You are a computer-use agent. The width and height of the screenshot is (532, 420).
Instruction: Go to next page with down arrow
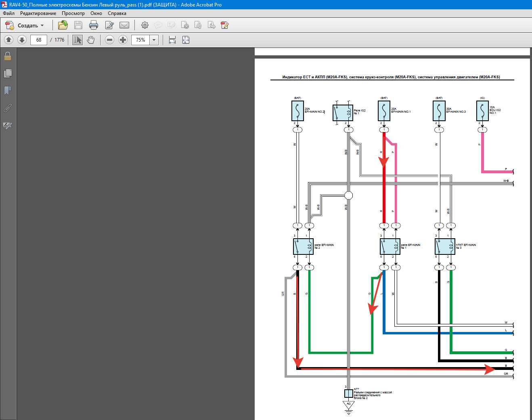pos(22,40)
